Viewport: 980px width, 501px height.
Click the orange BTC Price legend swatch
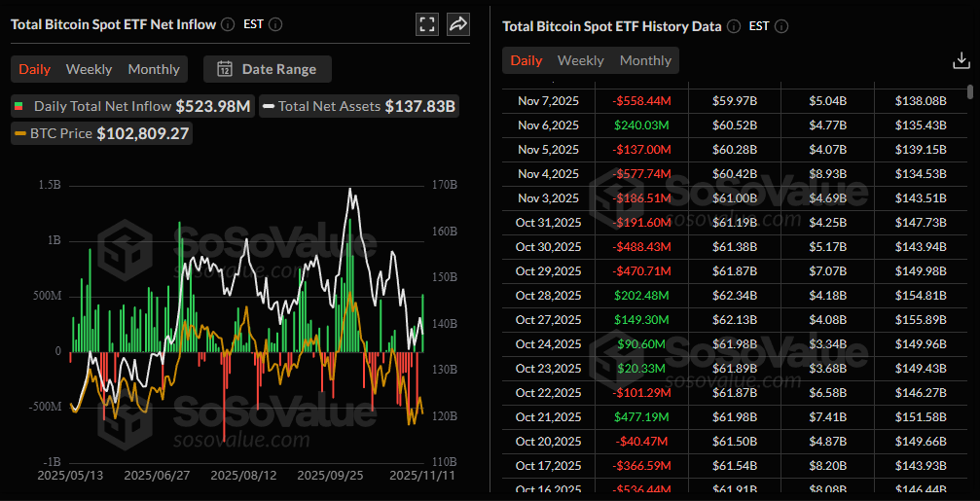(19, 134)
